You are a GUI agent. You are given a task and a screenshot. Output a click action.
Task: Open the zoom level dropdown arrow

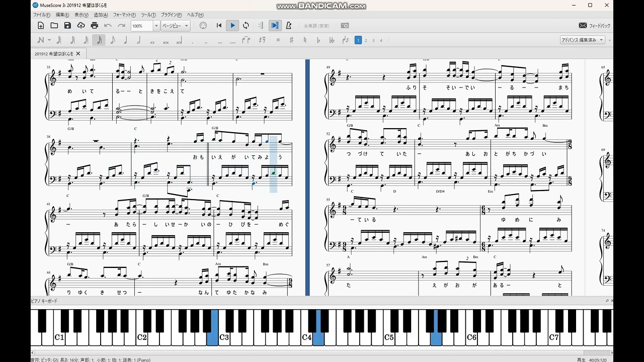(156, 26)
